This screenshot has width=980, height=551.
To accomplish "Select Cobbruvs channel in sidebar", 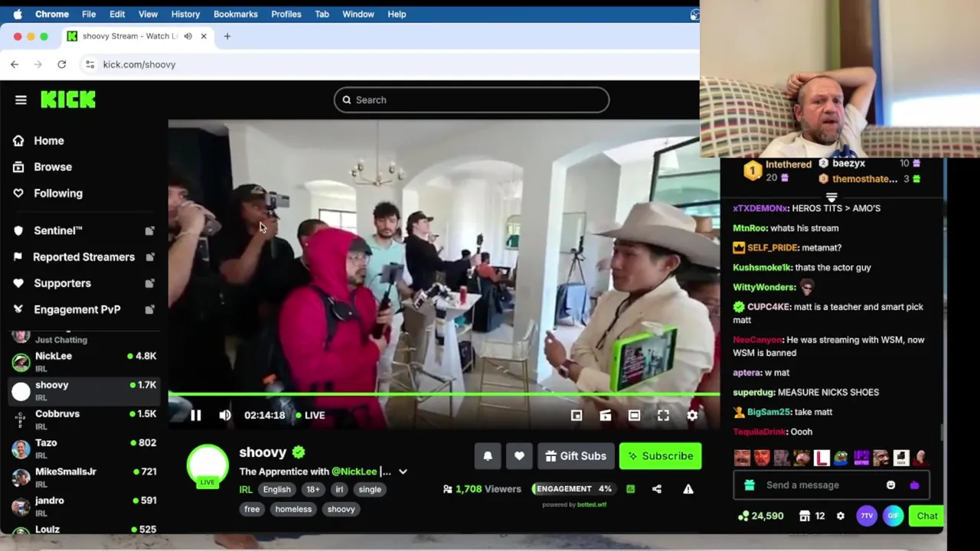I will point(84,419).
